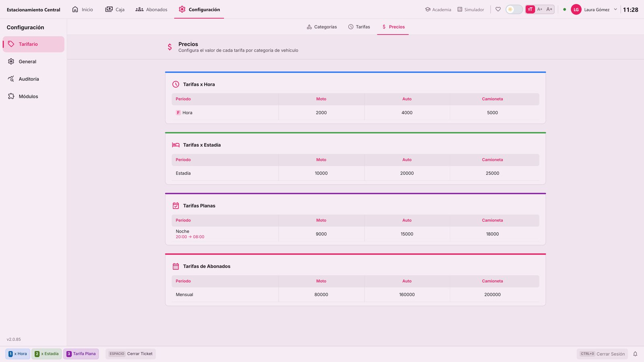Image resolution: width=644 pixels, height=362 pixels.
Task: Switch to the Categorías tab
Action: [x=322, y=27]
